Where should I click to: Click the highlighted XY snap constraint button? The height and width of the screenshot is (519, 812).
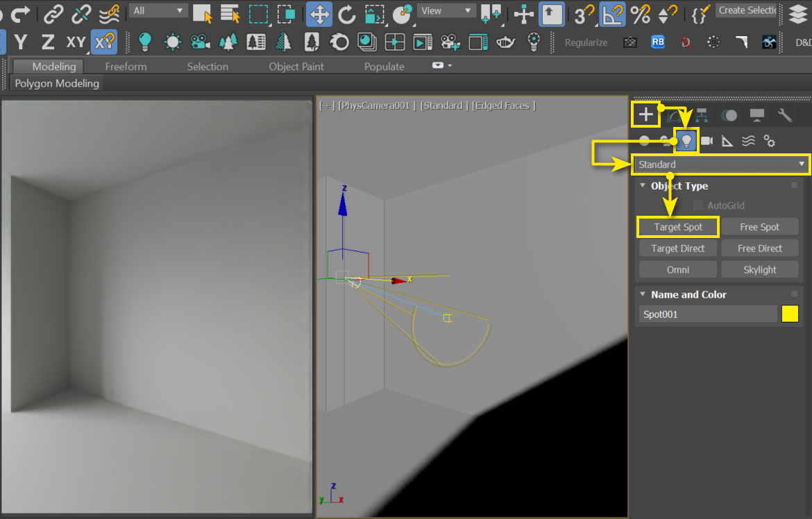(x=104, y=42)
